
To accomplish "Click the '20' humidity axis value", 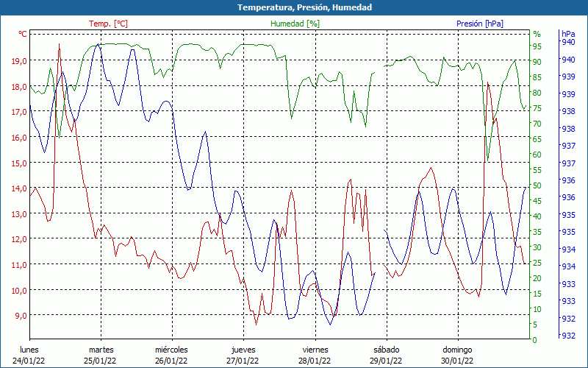I will [537, 278].
